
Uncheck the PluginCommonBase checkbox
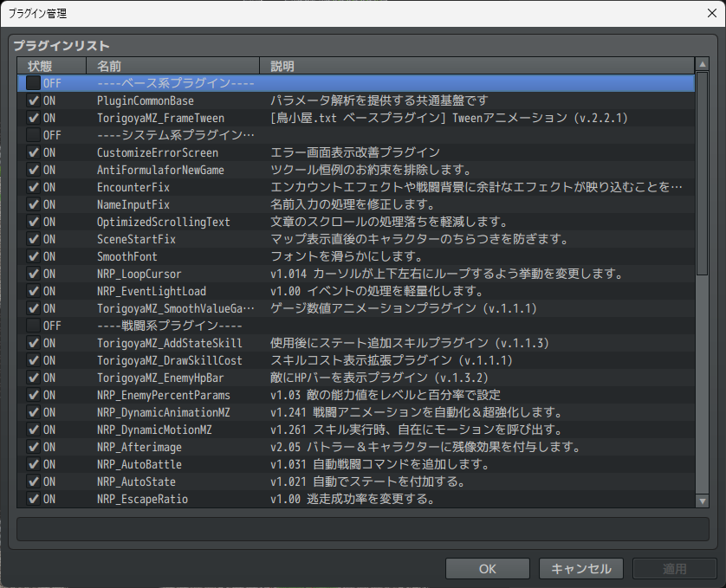pos(33,100)
